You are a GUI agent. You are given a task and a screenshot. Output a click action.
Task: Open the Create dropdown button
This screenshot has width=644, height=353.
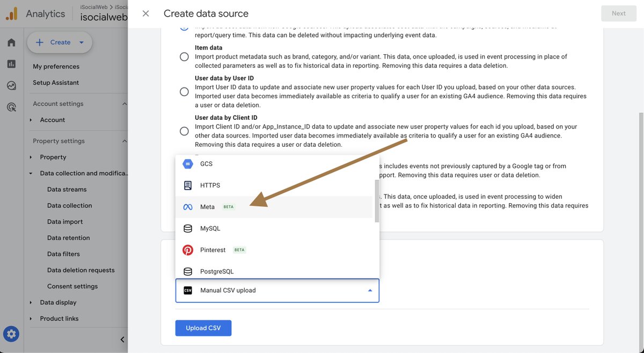tap(60, 42)
